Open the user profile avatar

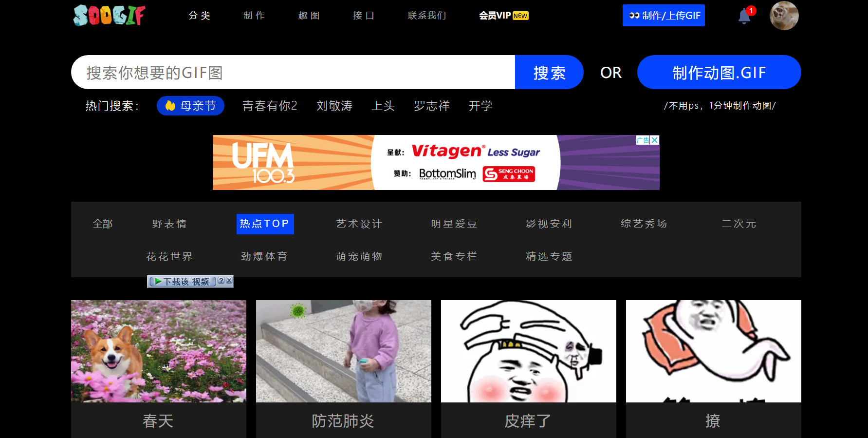pos(784,16)
